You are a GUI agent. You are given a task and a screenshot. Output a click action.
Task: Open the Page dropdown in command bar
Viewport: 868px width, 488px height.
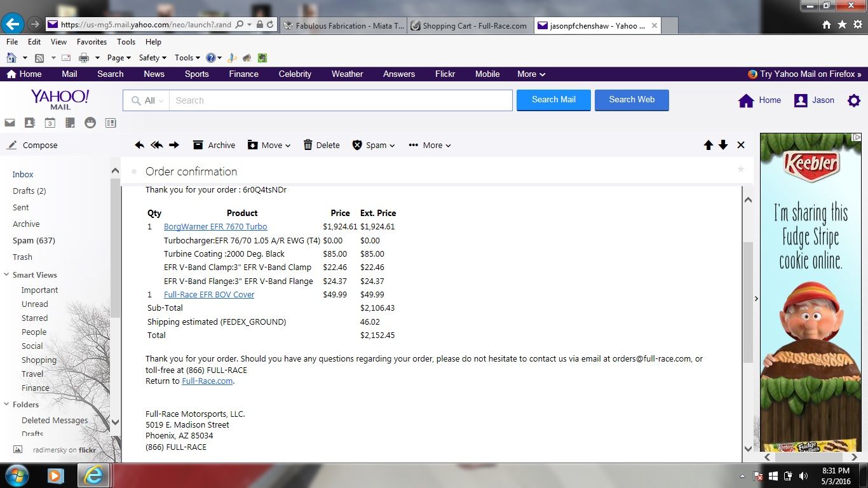[x=119, y=58]
